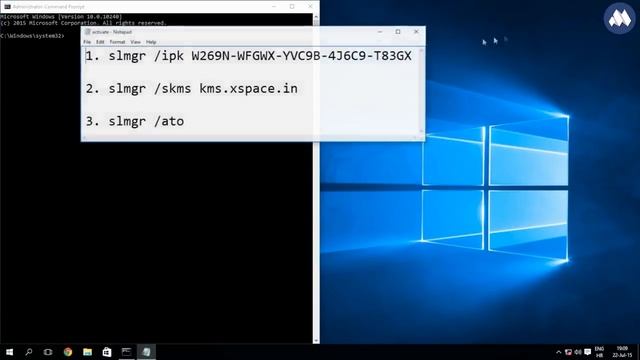Open the network status tray icon

point(568,352)
